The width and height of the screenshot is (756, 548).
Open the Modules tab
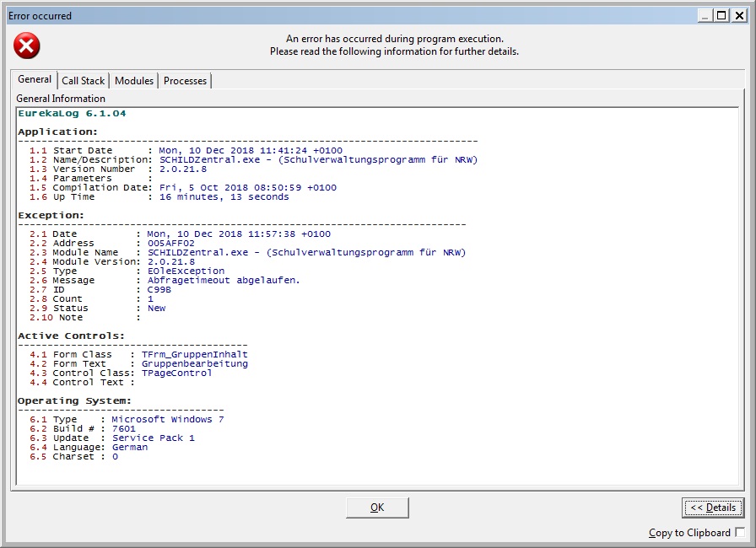(x=134, y=81)
